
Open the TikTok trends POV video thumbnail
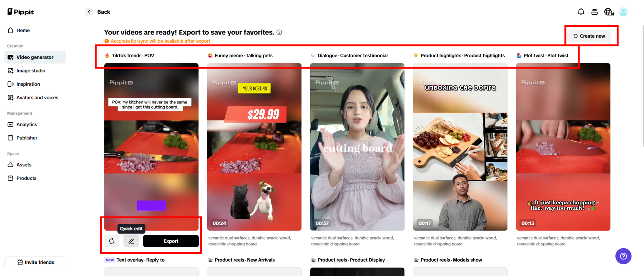151,147
